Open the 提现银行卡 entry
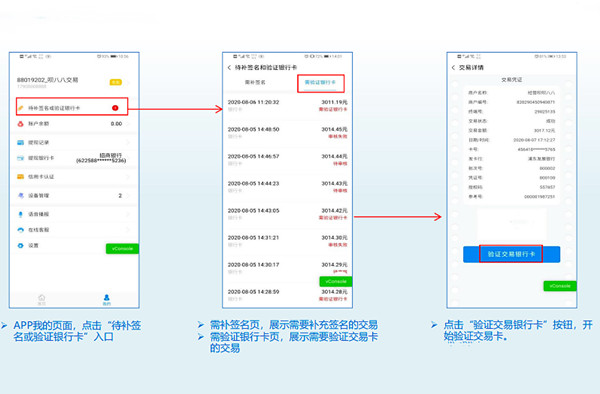This screenshot has height=394, width=600. point(74,158)
